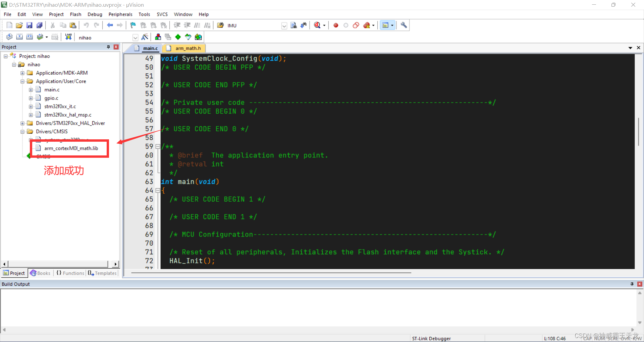
Task: Batch build icon
Action: (40, 37)
